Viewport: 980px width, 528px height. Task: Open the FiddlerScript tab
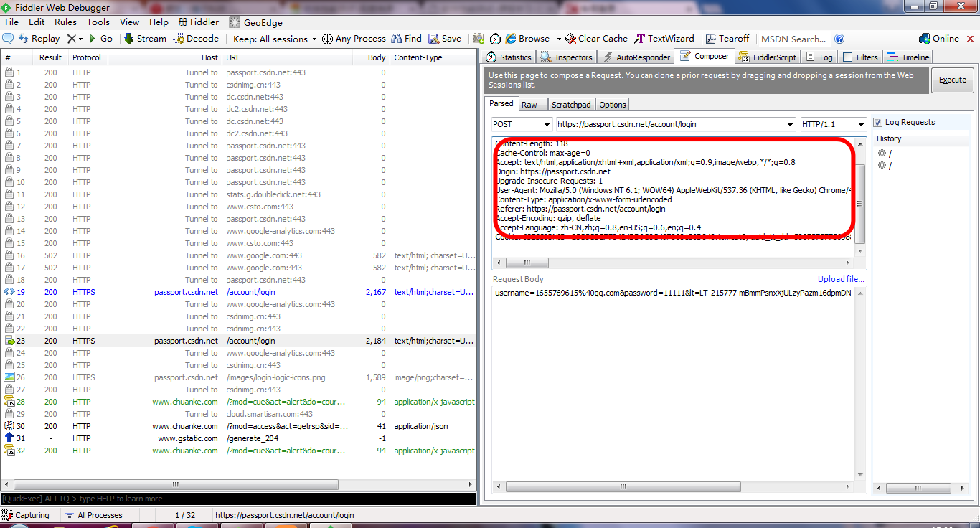click(766, 57)
